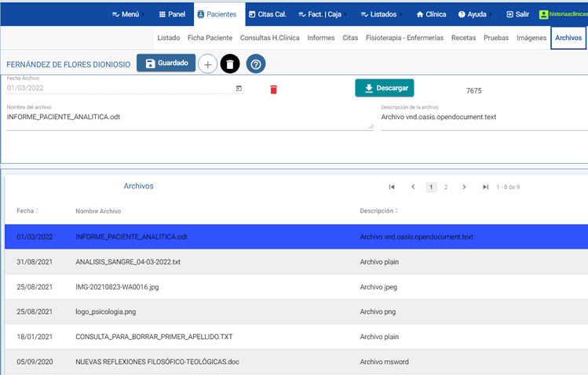
Task: Open the Ficha Paciente tab
Action: click(x=210, y=38)
